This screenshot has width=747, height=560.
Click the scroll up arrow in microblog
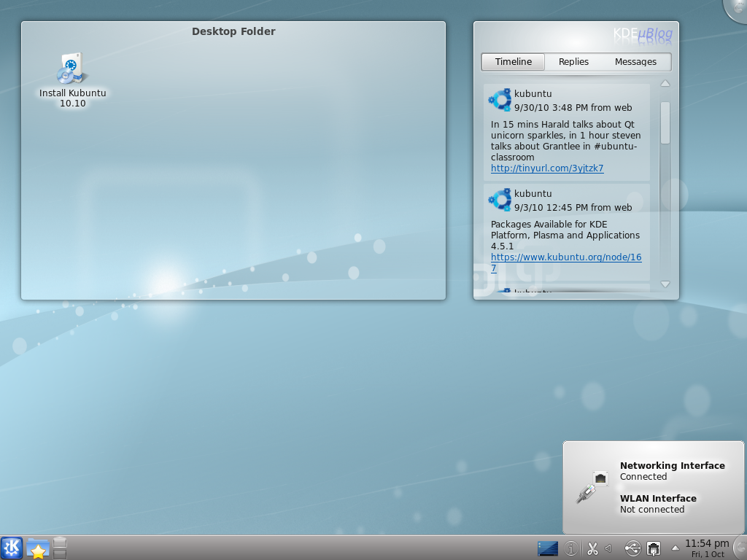point(665,83)
